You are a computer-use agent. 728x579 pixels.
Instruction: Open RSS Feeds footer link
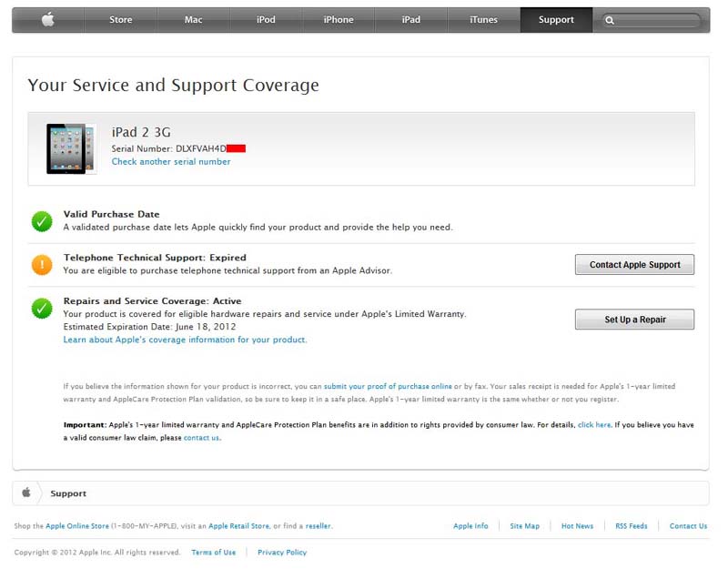pos(632,526)
